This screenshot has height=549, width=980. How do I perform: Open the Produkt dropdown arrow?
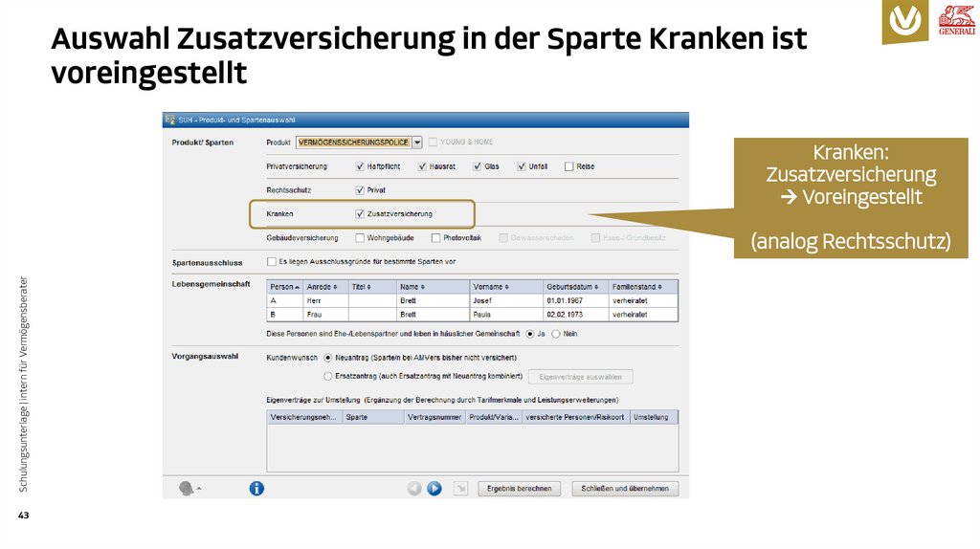[x=417, y=143]
